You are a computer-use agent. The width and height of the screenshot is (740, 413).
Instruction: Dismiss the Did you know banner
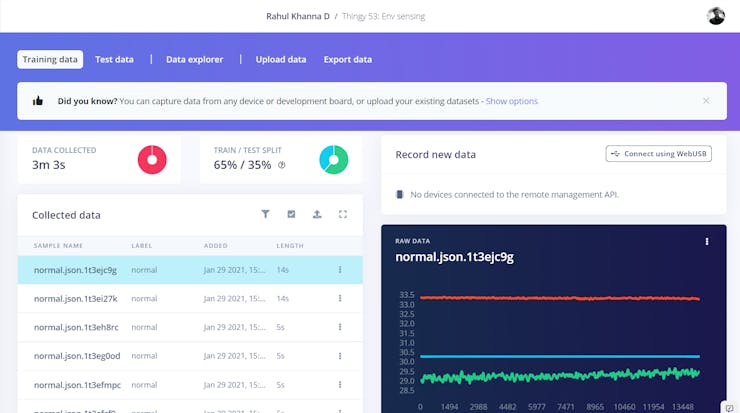click(x=706, y=101)
